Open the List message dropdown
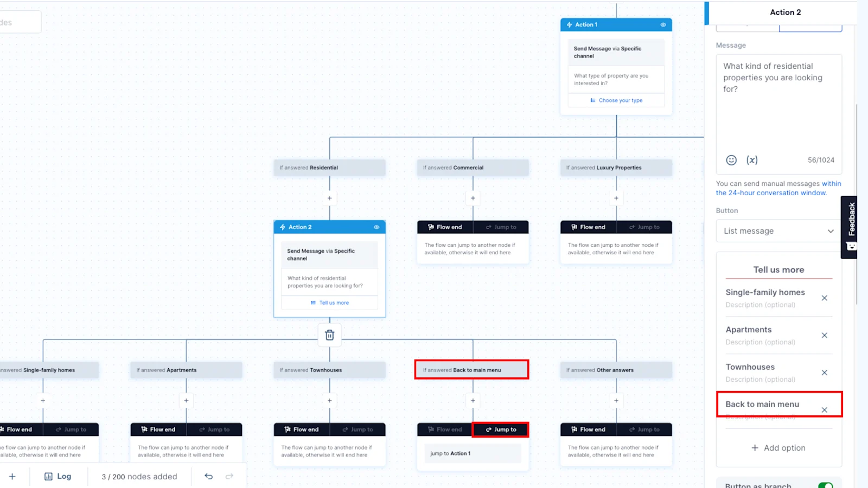Viewport: 868px width, 488px height. click(778, 230)
